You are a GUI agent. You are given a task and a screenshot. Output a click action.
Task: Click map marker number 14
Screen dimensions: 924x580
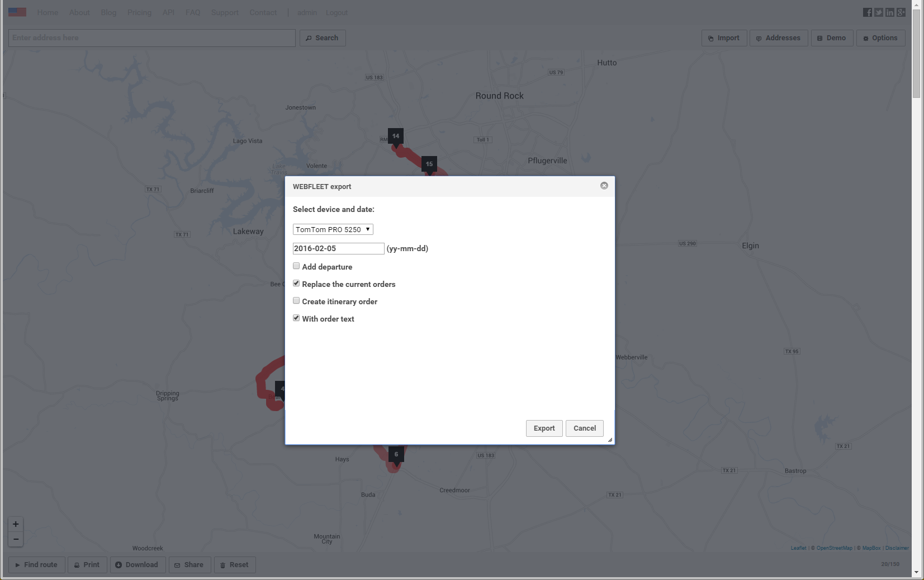pyautogui.click(x=396, y=137)
